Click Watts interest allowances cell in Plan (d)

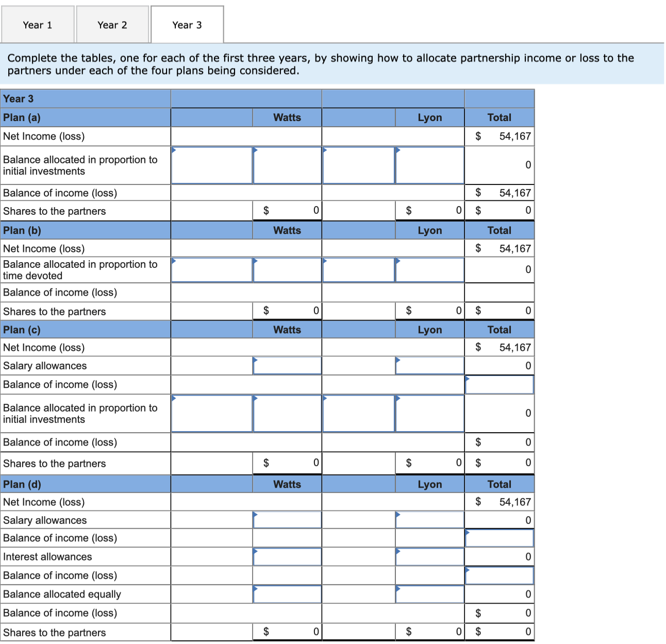(x=287, y=556)
